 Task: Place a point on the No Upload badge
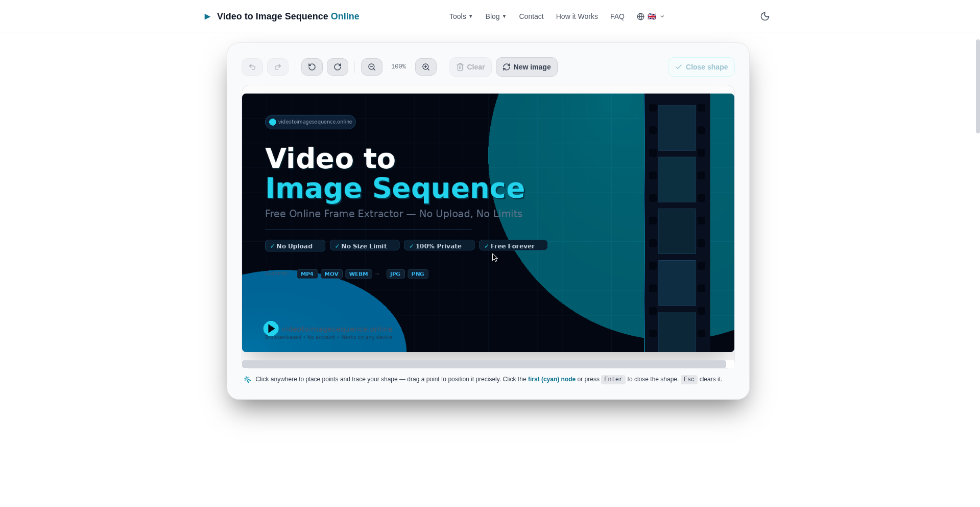click(x=295, y=246)
